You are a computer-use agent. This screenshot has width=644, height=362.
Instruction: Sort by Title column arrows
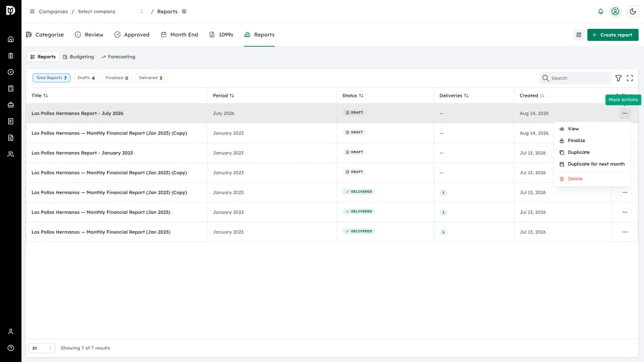[x=45, y=96]
